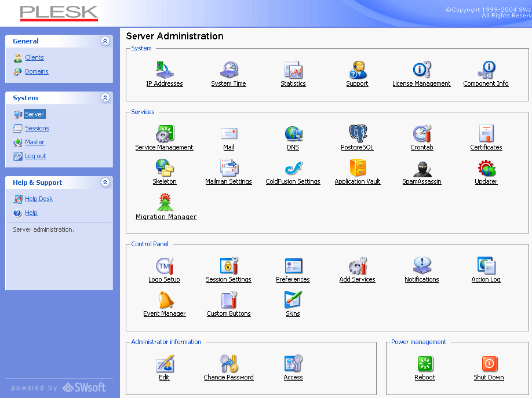This screenshot has width=532, height=398.
Task: Click the Crontab icon
Action: [422, 134]
